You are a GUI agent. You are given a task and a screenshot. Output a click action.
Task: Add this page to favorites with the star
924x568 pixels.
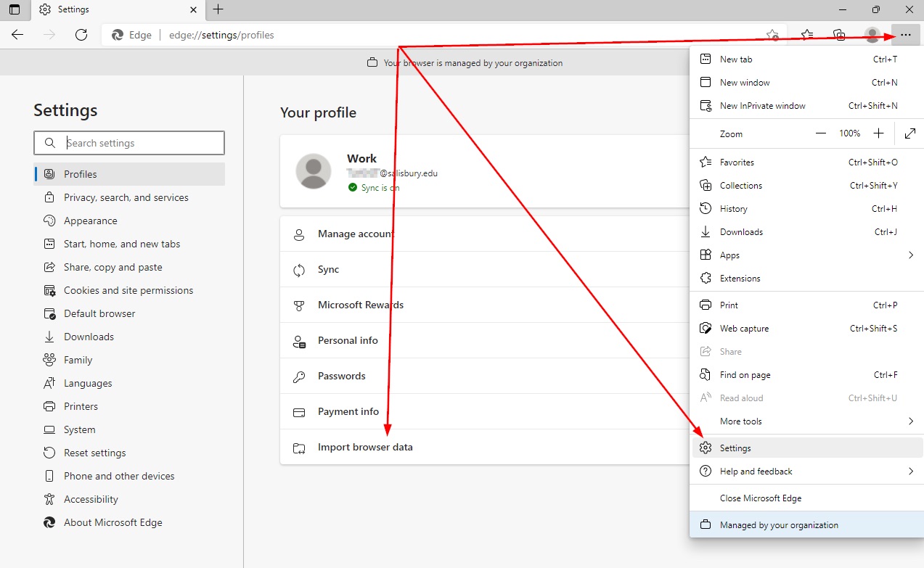[772, 34]
